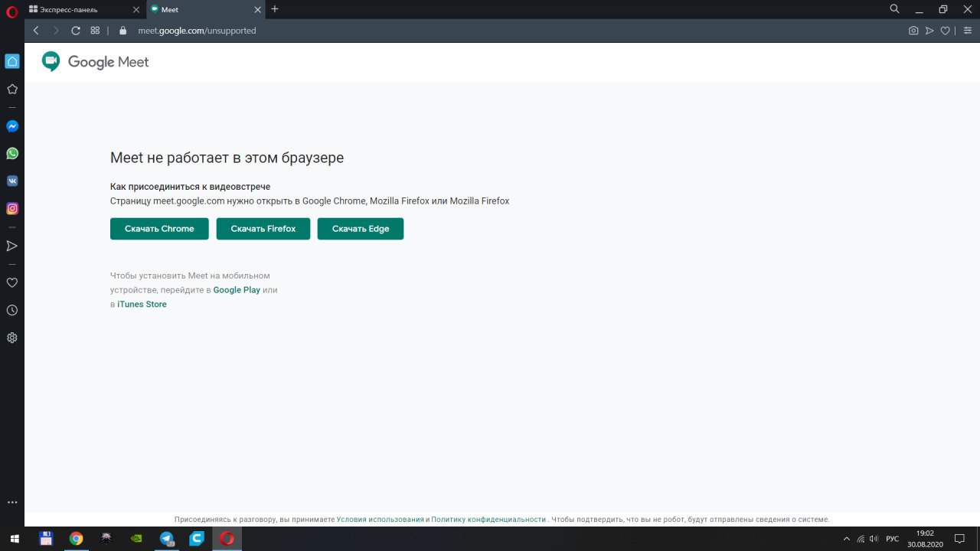Open the floppy disk app in taskbar
The height and width of the screenshot is (551, 980).
46,539
